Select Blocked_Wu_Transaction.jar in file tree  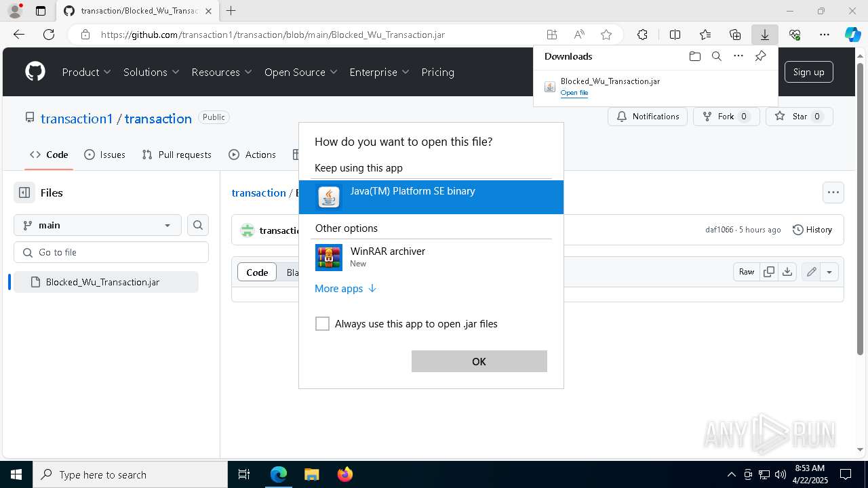pos(106,282)
